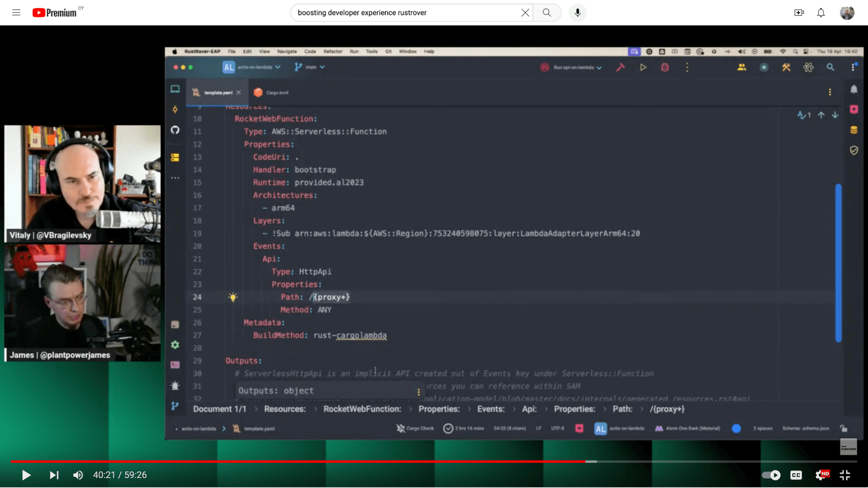Screen dimensions: 868x488
Task: Seek on the video progress bar
Action: (x=434, y=462)
